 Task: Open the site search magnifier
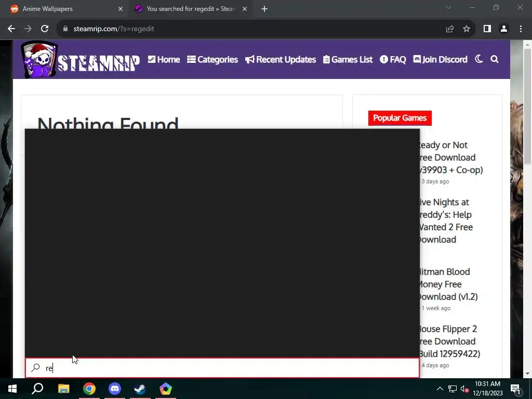tap(495, 59)
